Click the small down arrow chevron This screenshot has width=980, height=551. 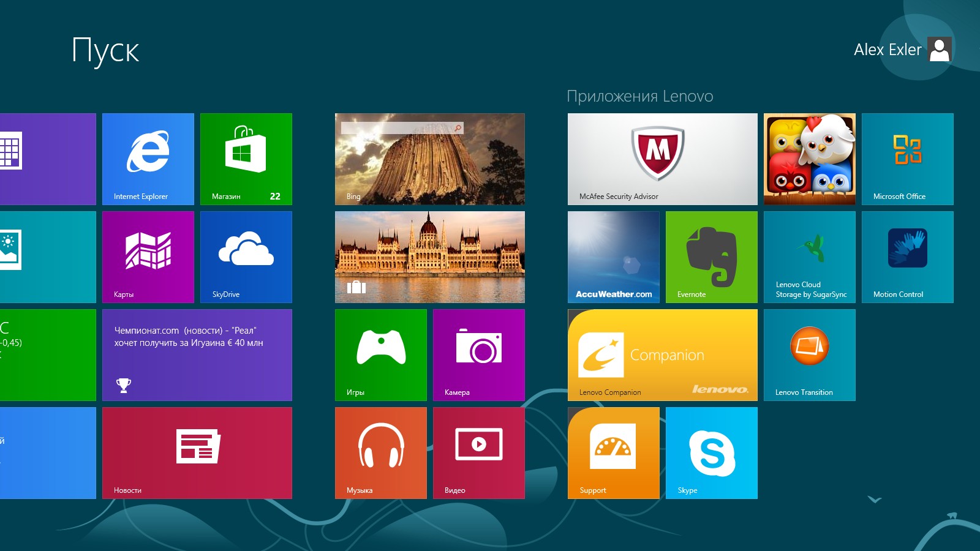tap(875, 500)
